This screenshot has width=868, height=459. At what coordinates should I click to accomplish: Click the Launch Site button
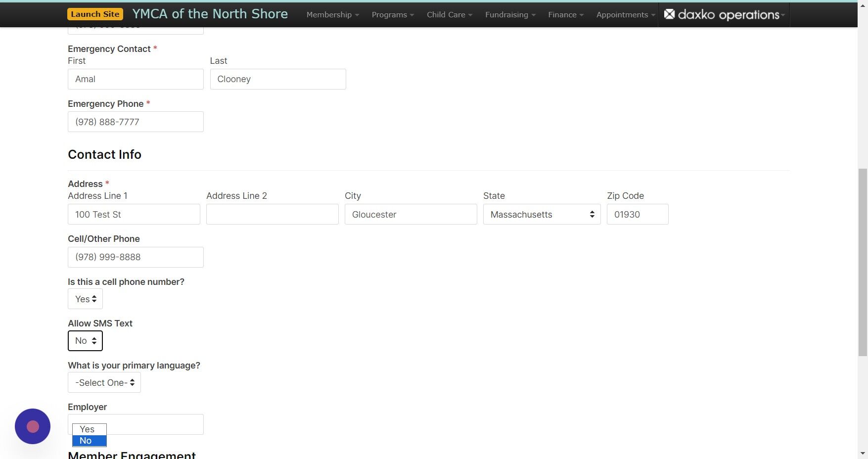click(95, 14)
